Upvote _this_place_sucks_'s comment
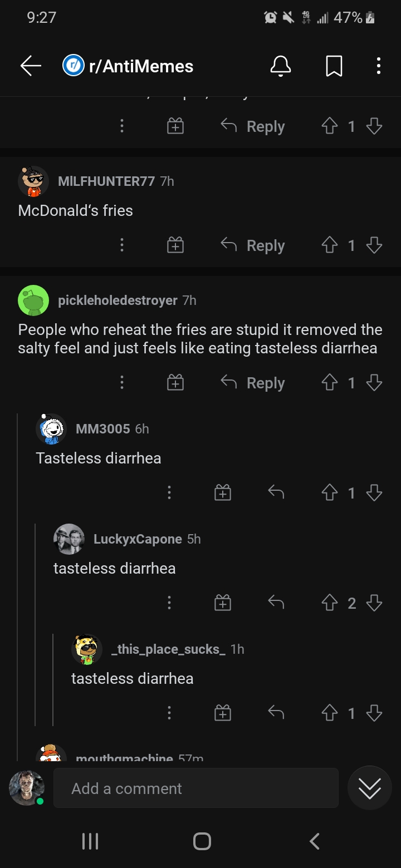Image resolution: width=401 pixels, height=868 pixels. (330, 713)
